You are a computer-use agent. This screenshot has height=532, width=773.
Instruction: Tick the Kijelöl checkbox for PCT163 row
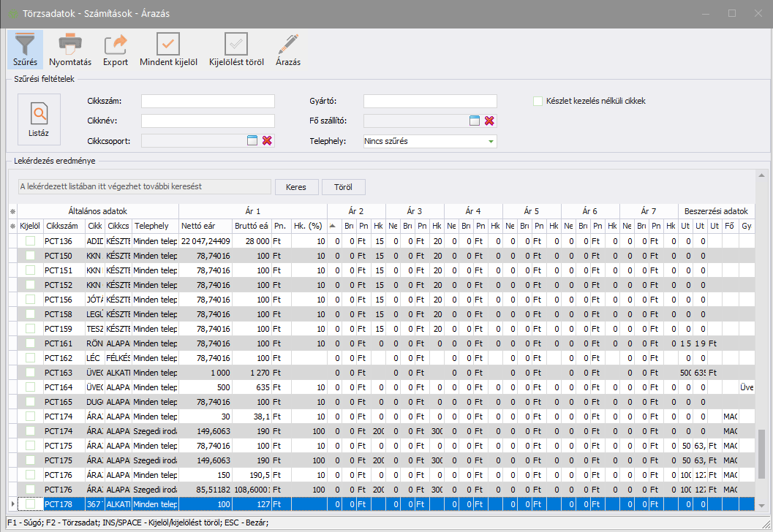coord(31,373)
